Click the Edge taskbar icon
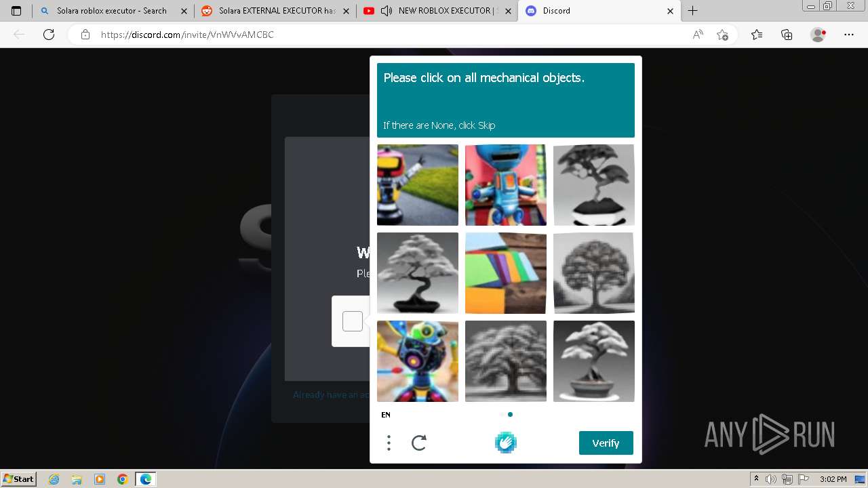 coord(146,479)
